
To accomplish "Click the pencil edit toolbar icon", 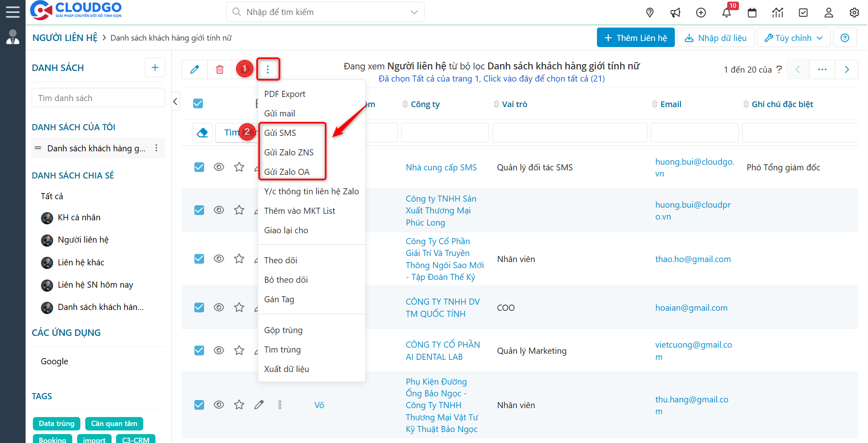I will click(194, 69).
